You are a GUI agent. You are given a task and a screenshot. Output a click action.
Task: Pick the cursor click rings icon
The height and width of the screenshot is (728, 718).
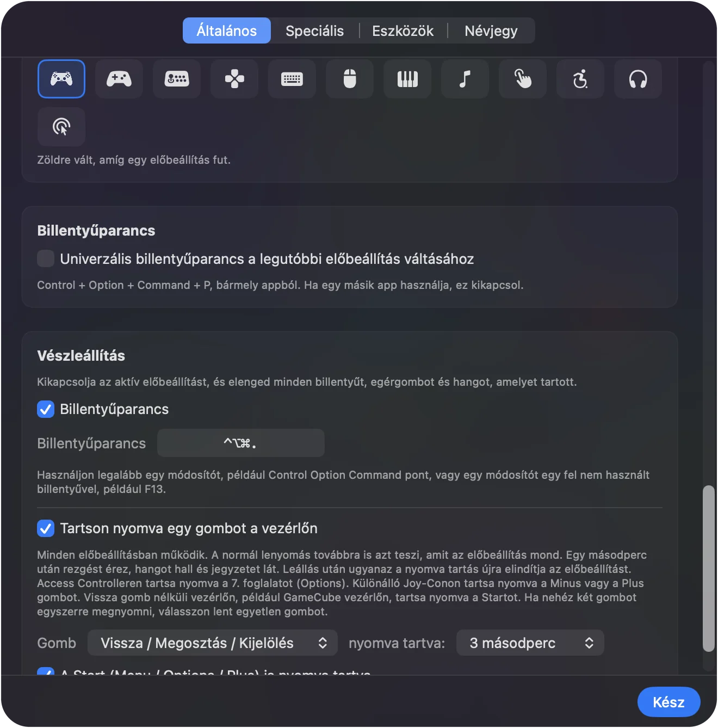click(61, 127)
